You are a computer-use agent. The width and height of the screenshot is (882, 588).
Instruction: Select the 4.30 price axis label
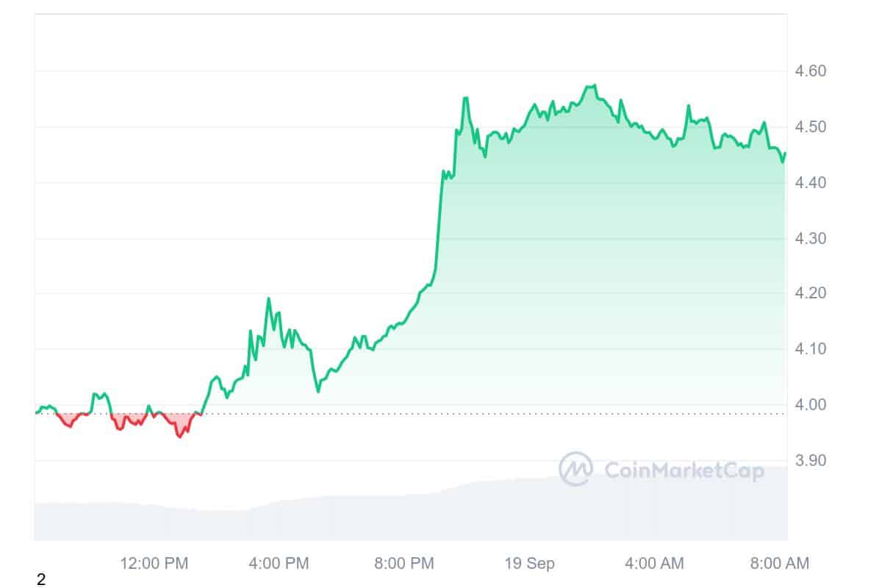(811, 239)
